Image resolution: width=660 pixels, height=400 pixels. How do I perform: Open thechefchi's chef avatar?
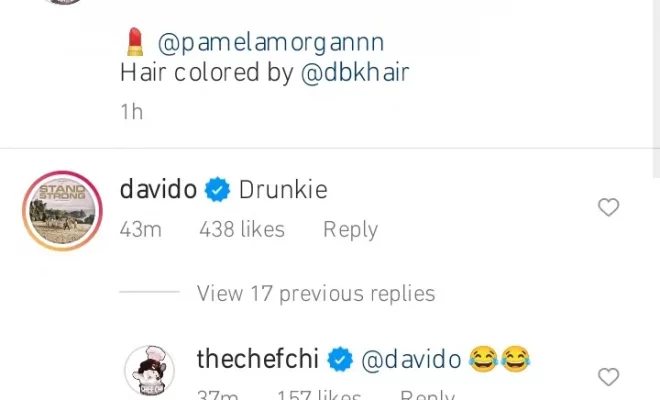point(149,371)
